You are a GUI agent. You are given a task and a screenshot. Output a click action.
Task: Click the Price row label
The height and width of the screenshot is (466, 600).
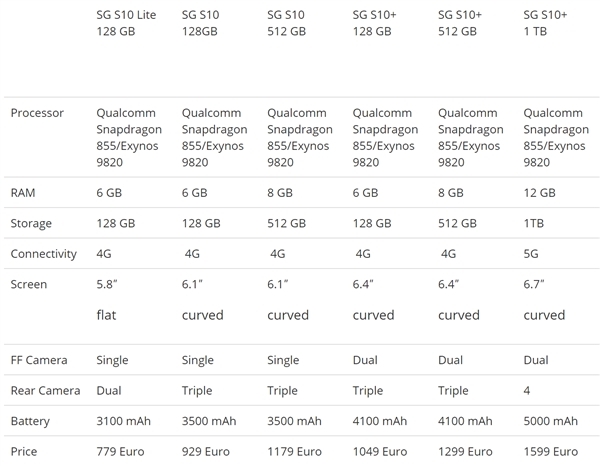(x=24, y=452)
